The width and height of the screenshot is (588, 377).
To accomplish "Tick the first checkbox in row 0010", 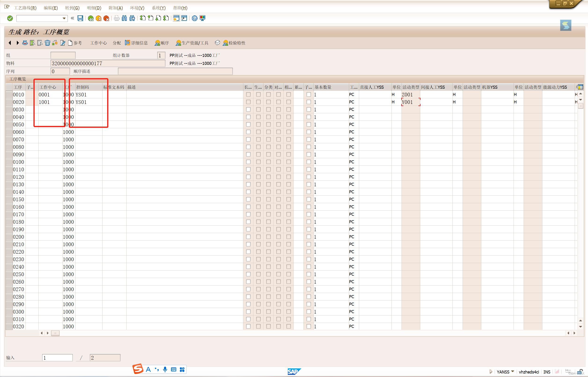I will 248,95.
